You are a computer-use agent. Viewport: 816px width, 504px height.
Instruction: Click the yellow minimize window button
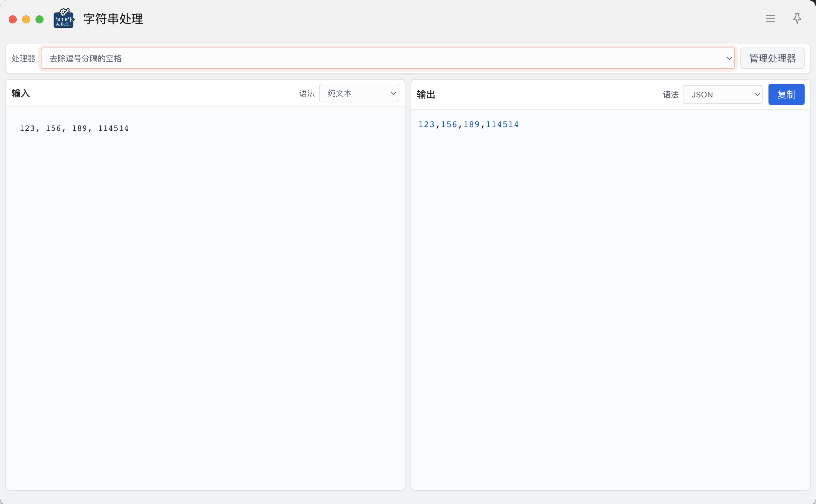[x=26, y=19]
